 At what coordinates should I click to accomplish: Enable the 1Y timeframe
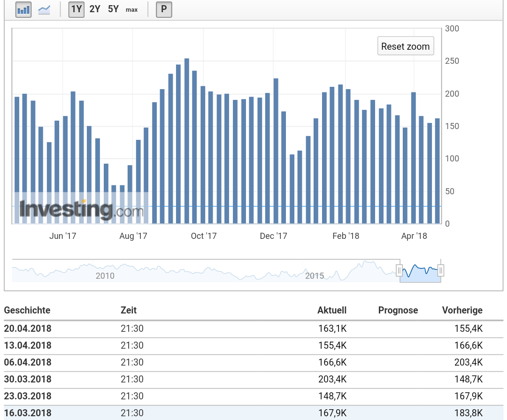click(x=76, y=9)
